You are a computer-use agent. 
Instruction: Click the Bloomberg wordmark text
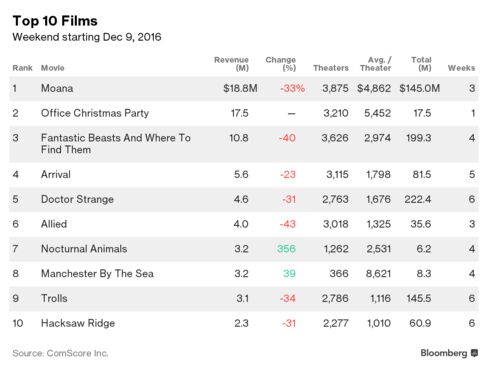(x=444, y=353)
